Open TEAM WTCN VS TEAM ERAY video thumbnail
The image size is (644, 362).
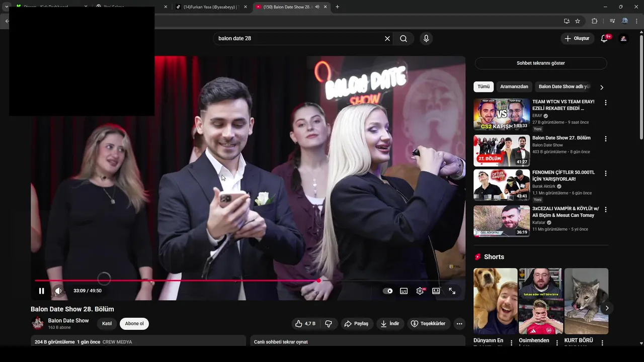[x=502, y=115]
